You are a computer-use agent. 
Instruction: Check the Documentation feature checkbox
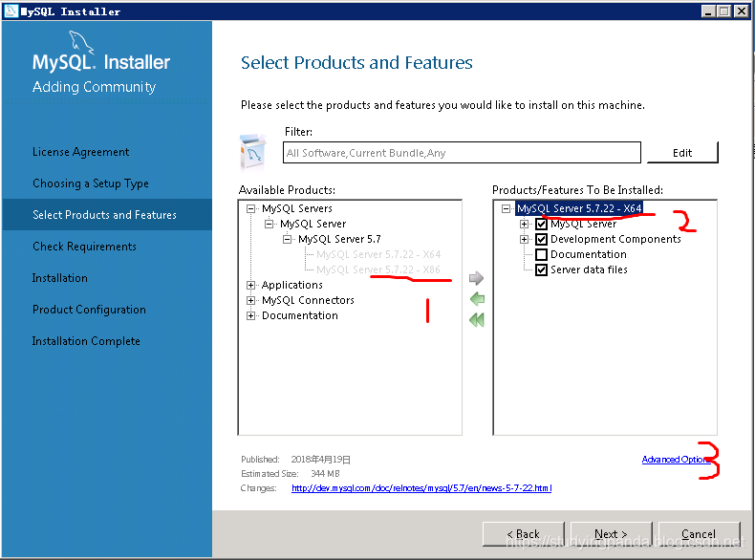coord(541,255)
